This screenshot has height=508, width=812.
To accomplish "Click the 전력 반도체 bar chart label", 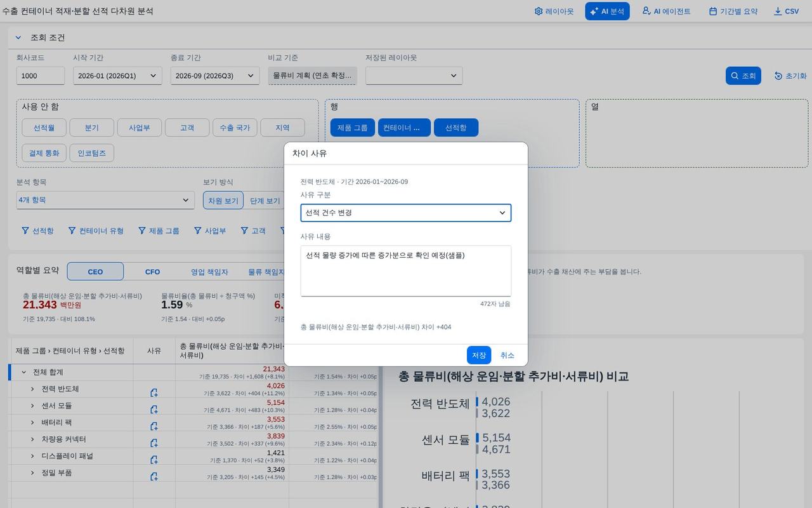I will (440, 404).
